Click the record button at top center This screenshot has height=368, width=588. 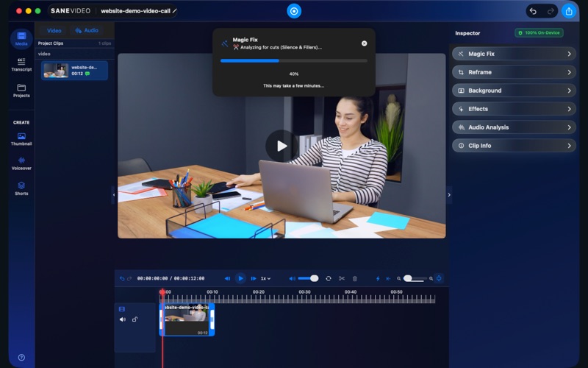pyautogui.click(x=294, y=11)
